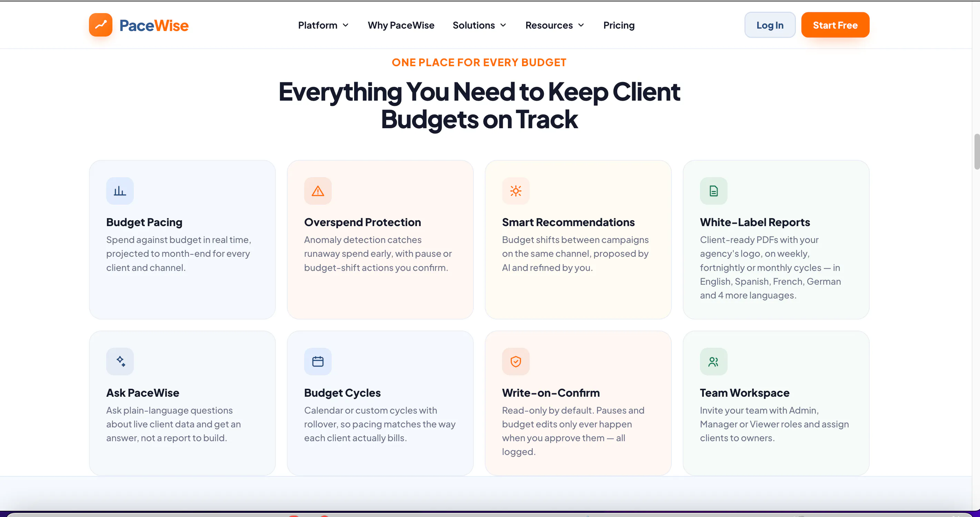Click the 'Everything You Need' main headline

479,105
